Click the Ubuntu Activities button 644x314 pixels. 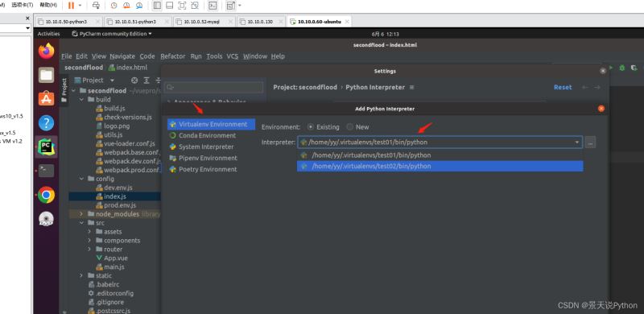[x=48, y=34]
